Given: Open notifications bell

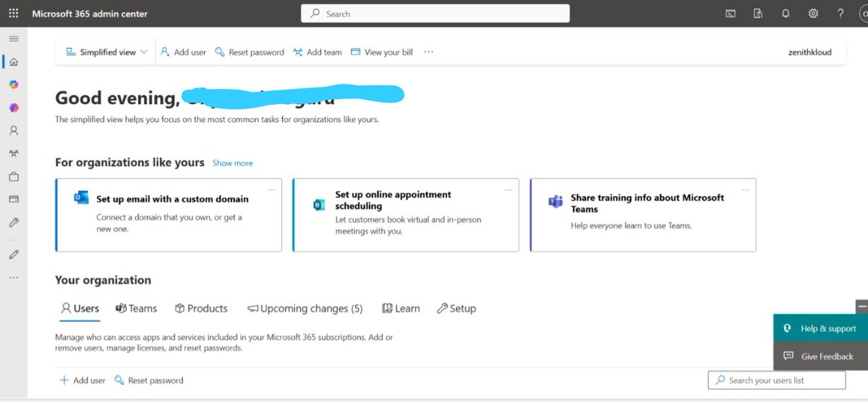Looking at the screenshot, I should pyautogui.click(x=786, y=14).
